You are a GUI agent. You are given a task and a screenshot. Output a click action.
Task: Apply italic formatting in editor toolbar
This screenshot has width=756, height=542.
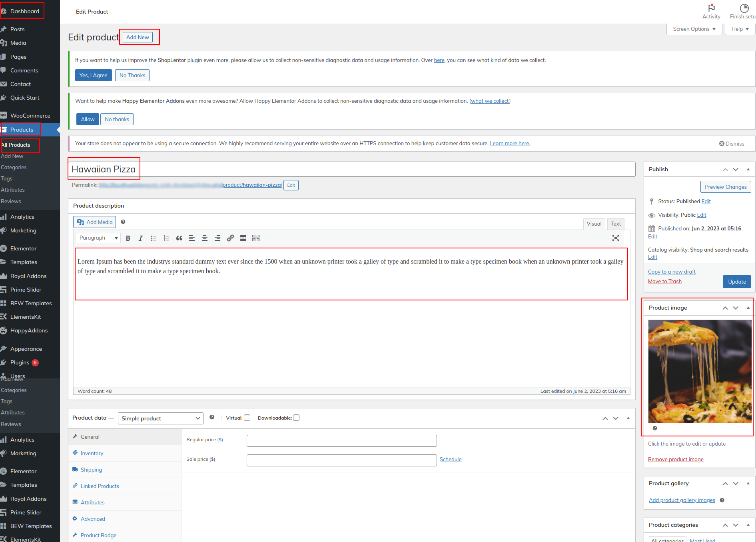(141, 238)
